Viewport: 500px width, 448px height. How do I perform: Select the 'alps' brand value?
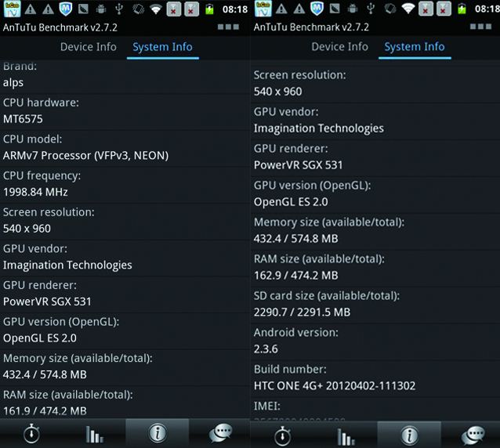(13, 82)
